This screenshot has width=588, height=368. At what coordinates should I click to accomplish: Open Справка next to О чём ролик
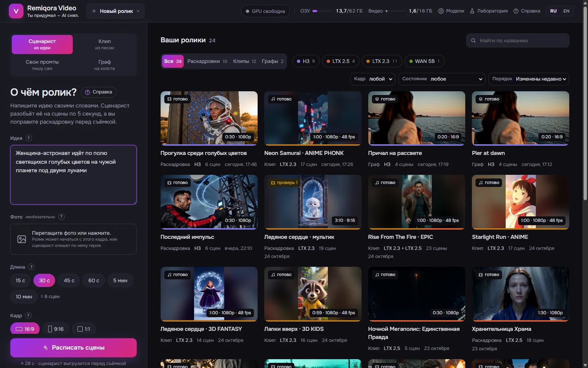[98, 92]
